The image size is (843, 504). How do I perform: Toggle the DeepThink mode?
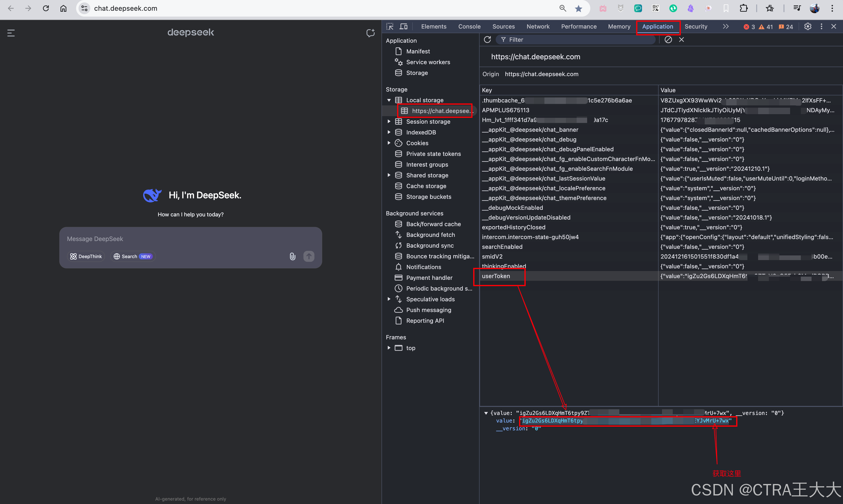point(86,256)
